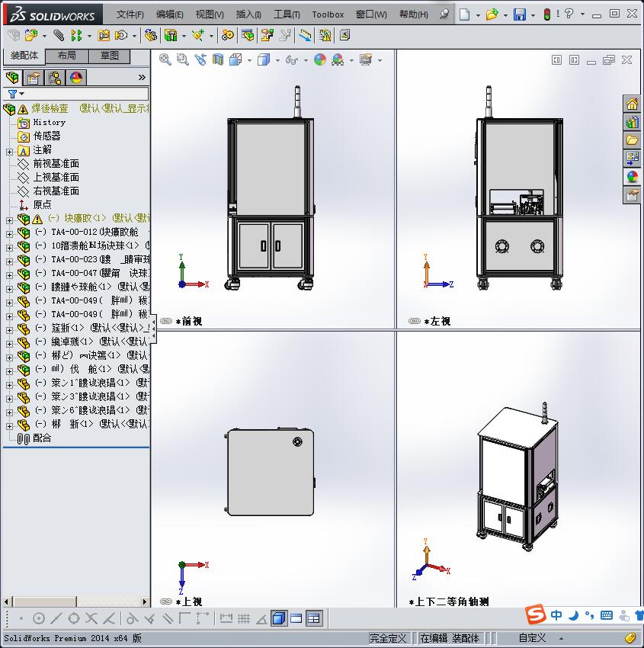644x648 pixels.
Task: Toggle the four view layout button
Action: click(x=314, y=618)
